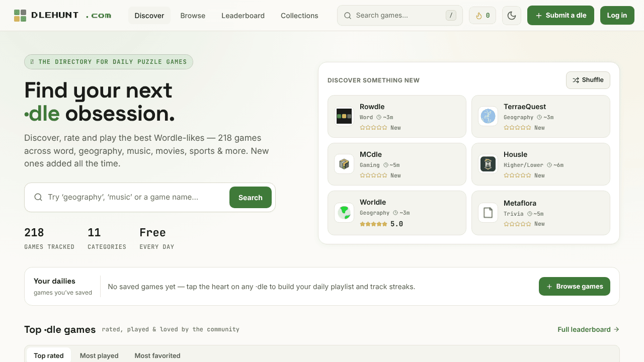This screenshot has height=362, width=644.
Task: Click the Your dailies heading
Action: point(54,281)
